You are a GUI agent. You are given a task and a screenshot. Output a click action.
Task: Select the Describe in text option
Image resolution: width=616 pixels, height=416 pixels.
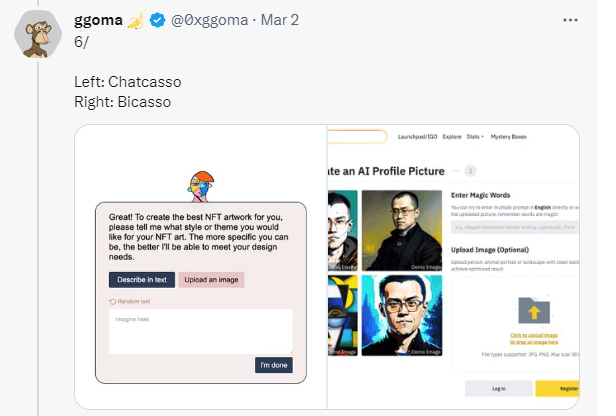point(141,280)
